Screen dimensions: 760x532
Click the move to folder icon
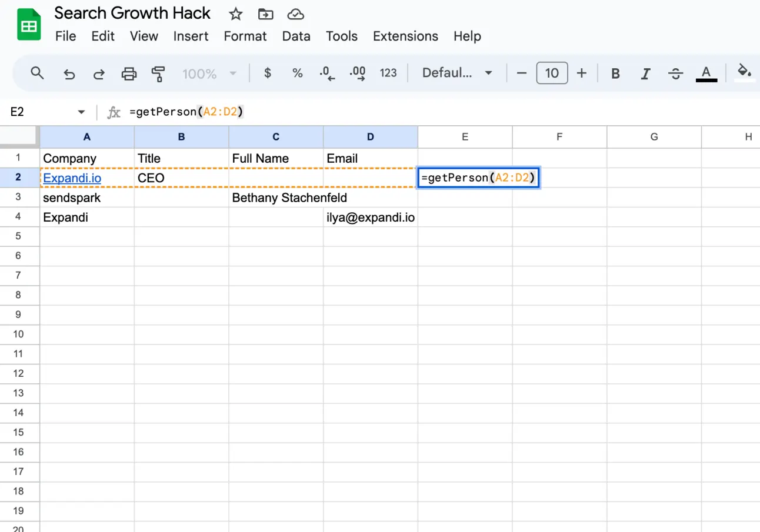pyautogui.click(x=266, y=14)
